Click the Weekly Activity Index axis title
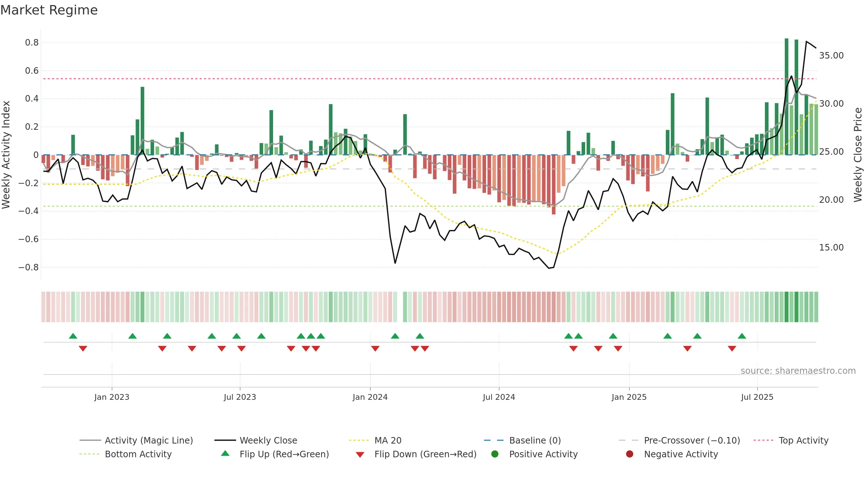 6,155
